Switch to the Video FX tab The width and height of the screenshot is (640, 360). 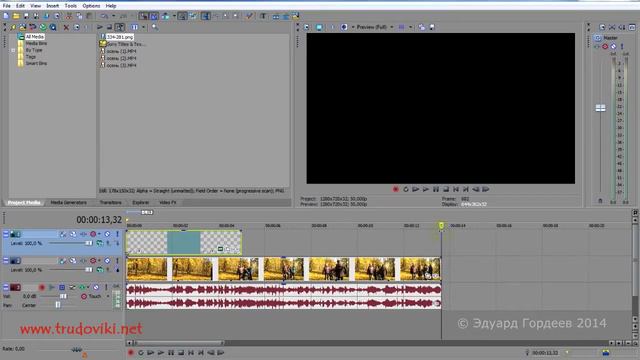(x=168, y=202)
